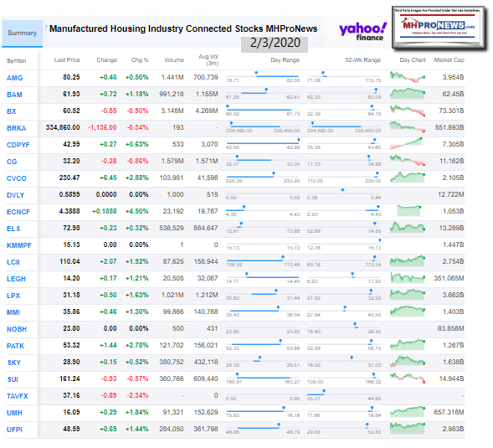
Task: Open the BRKA ticker link
Action: 17,128
